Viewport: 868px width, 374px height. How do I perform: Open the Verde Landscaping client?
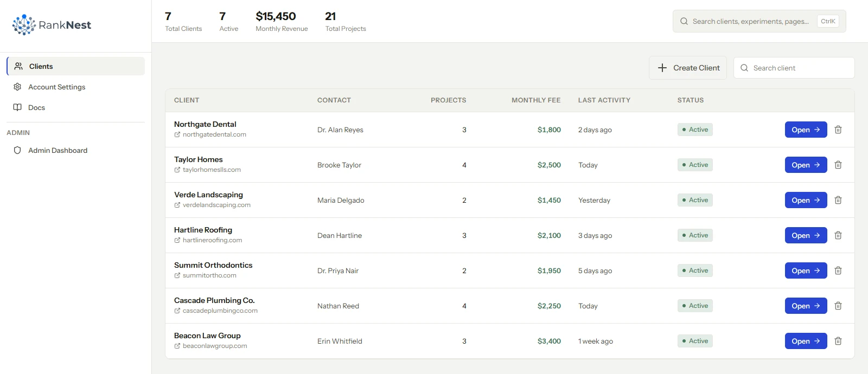(x=806, y=200)
